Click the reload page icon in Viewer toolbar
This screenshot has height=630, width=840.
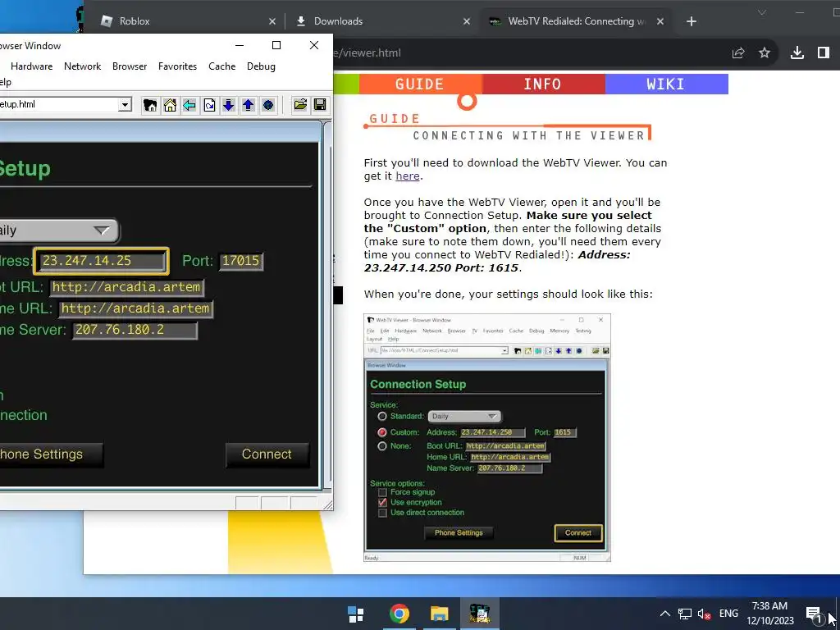(209, 105)
